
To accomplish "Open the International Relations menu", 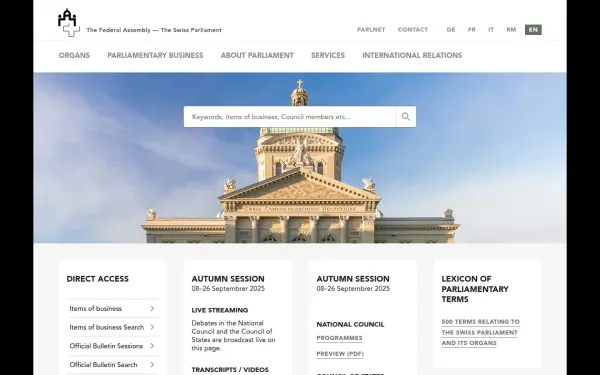I will (412, 55).
